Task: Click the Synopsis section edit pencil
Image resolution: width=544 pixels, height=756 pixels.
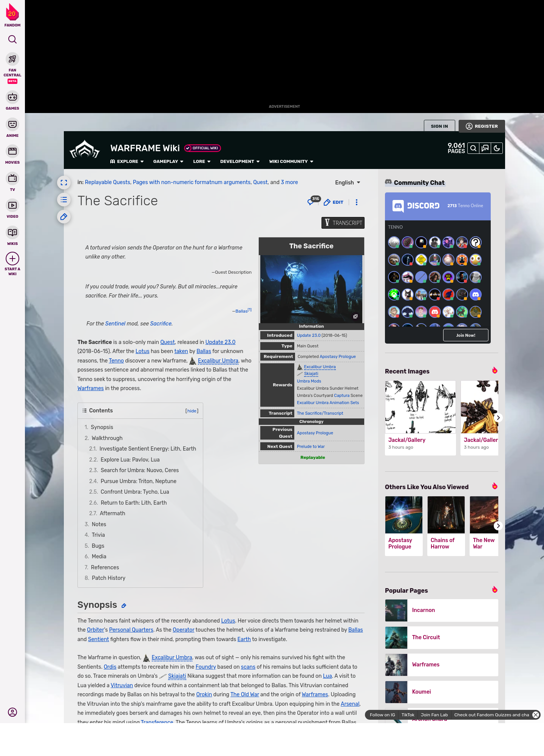Action: coord(124,606)
